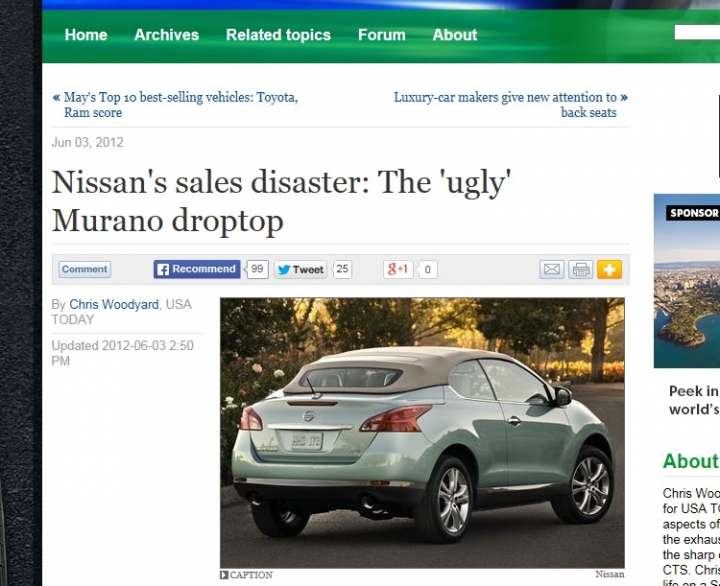Click the Tweet count bubble showing 25
Image resolution: width=720 pixels, height=586 pixels.
tap(342, 269)
